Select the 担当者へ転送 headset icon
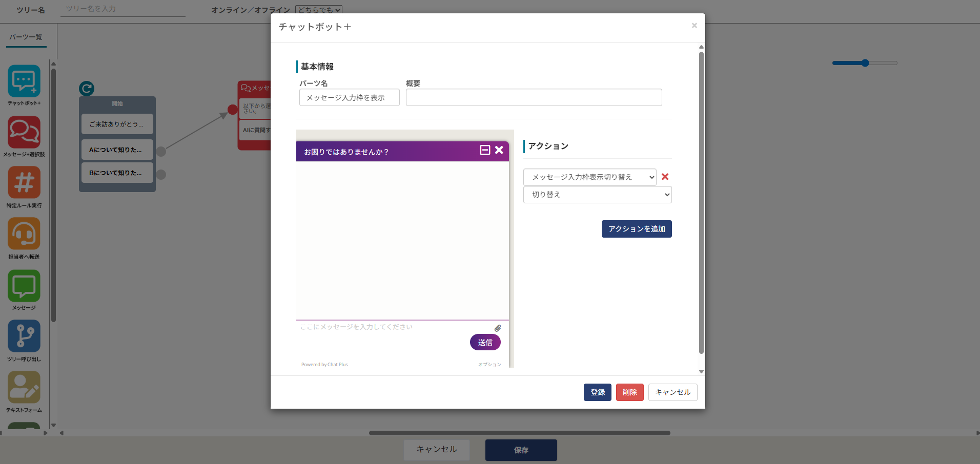 [x=24, y=234]
